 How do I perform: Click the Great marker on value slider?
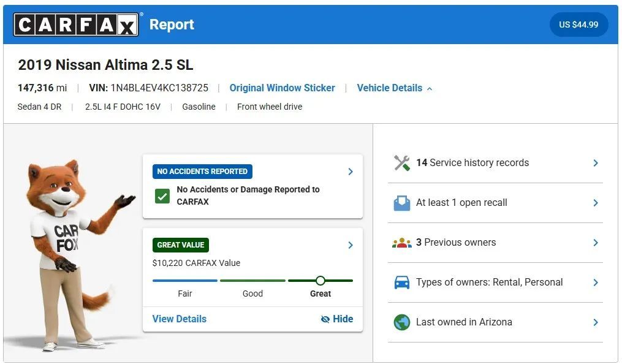[x=320, y=281]
